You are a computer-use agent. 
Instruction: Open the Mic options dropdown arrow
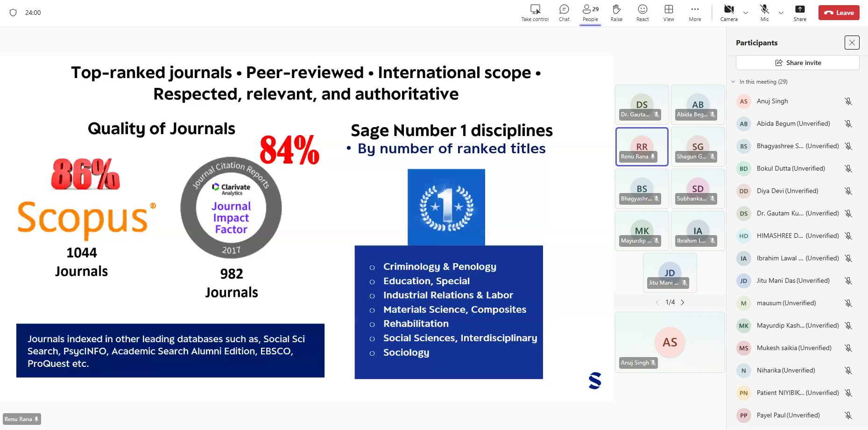pos(781,13)
